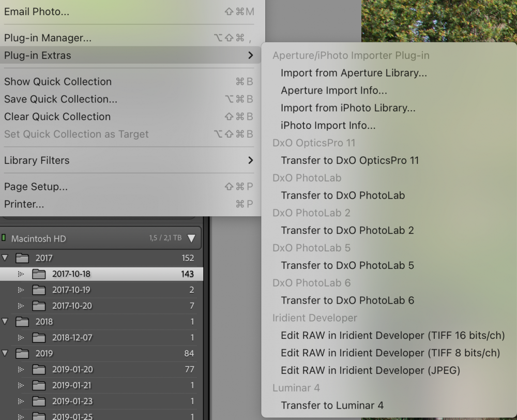
Task: Click the 2019-01-23 folder icon
Action: click(x=39, y=401)
